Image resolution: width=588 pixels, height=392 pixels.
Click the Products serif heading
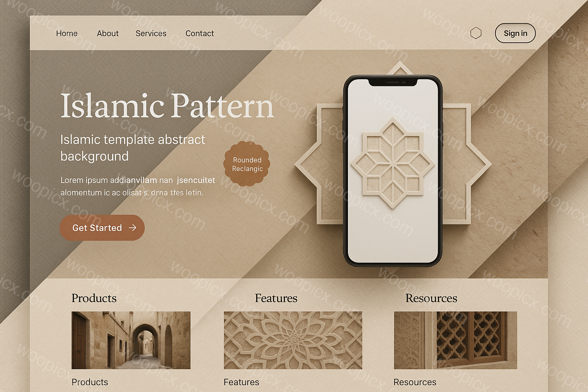point(94,298)
